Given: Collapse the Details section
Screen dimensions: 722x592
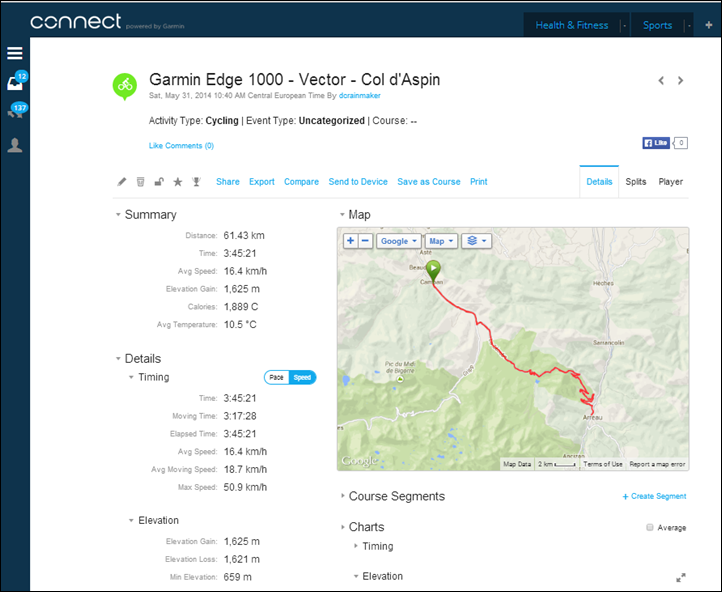Looking at the screenshot, I should point(118,359).
